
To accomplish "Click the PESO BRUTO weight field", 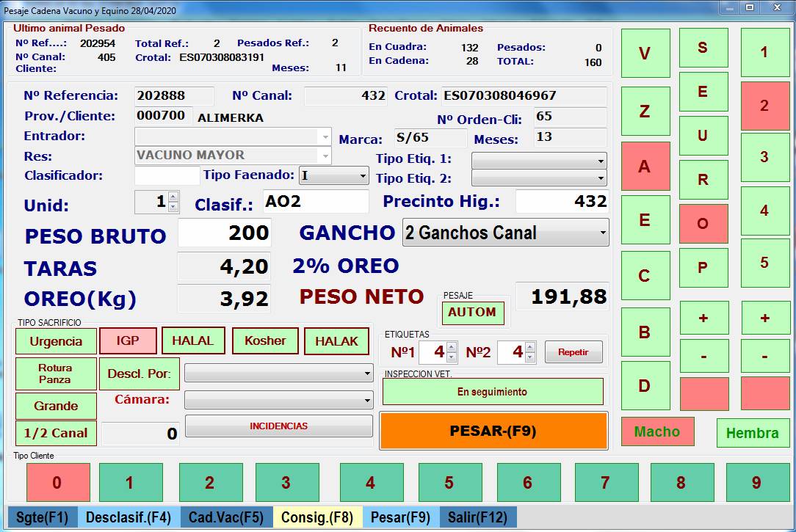I will (224, 233).
